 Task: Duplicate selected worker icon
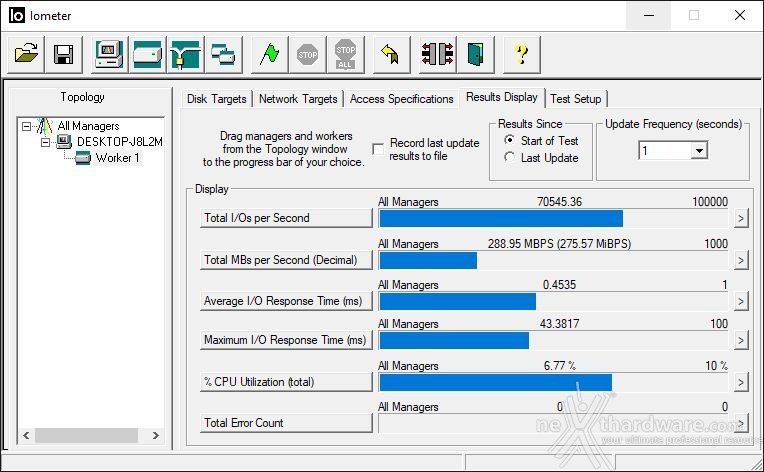(223, 54)
